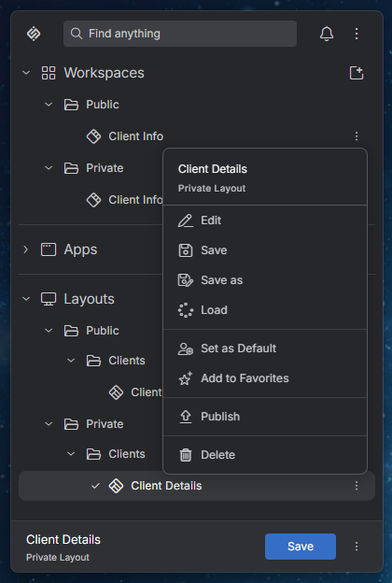This screenshot has height=583, width=392.
Task: Click the Find anything search field
Action: pyautogui.click(x=180, y=34)
